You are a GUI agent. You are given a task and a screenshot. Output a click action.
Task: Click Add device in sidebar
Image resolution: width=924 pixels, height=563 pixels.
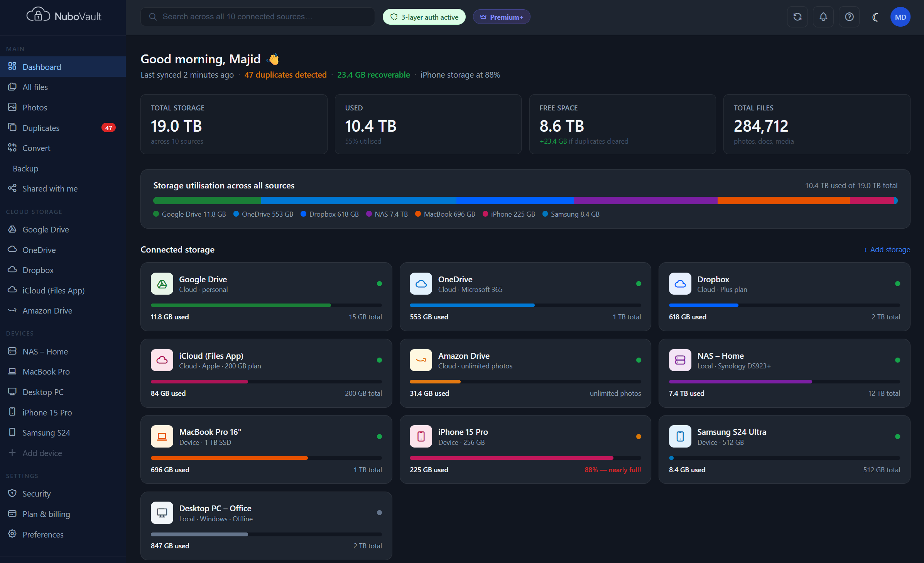63,453
